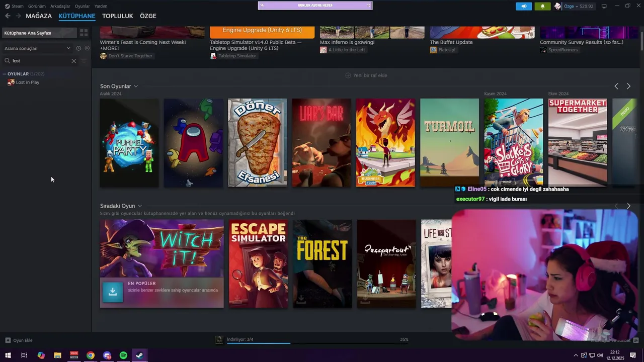Screen dimensions: 644x362
Task: Open downloading game thumbnail in status bar
Action: click(x=219, y=340)
